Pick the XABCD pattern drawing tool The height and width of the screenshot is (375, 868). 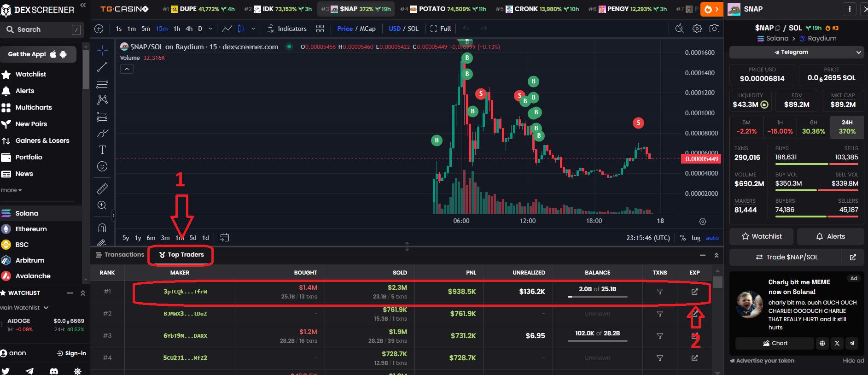click(102, 100)
